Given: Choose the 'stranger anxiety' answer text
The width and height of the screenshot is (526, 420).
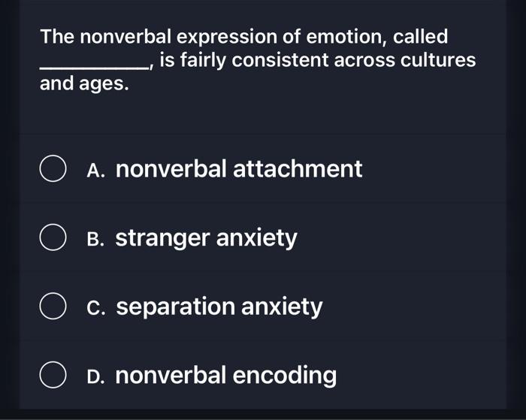Looking at the screenshot, I should click(x=207, y=238).
